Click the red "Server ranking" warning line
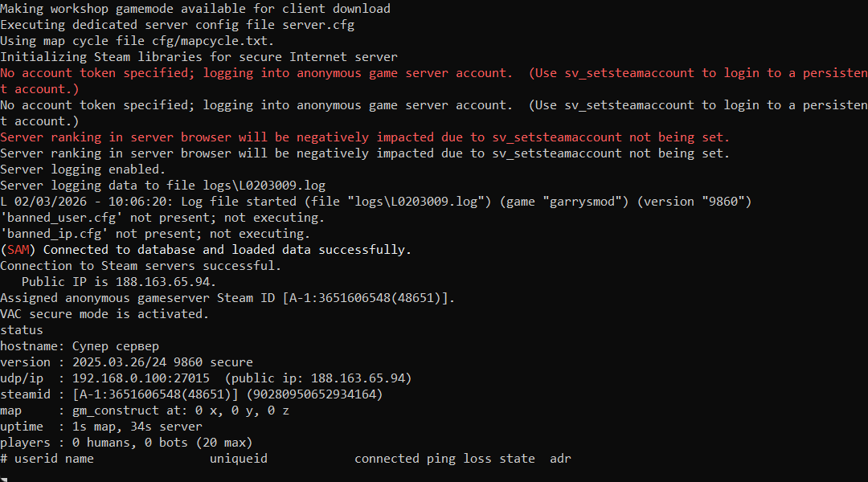The image size is (868, 482). [365, 137]
